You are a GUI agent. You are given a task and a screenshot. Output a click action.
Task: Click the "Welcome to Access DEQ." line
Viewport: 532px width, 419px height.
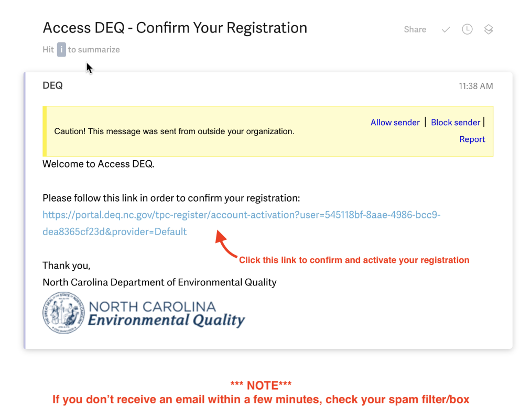pos(99,164)
